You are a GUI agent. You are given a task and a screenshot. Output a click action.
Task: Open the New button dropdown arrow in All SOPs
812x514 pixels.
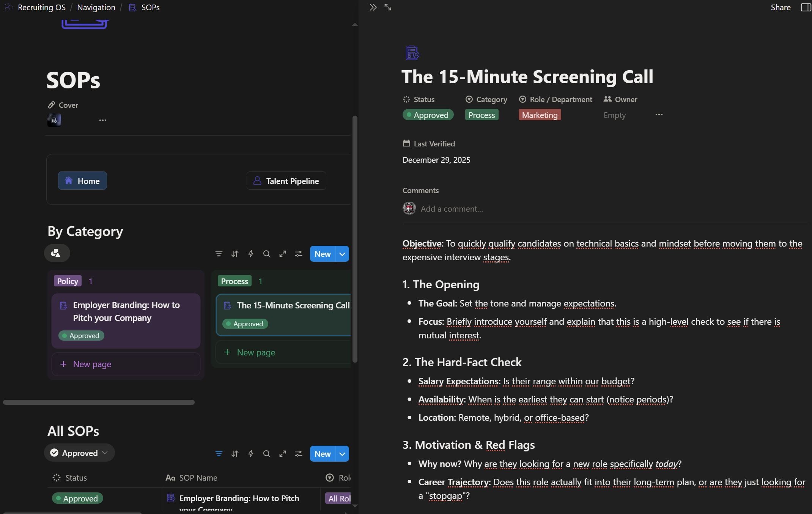tap(342, 454)
